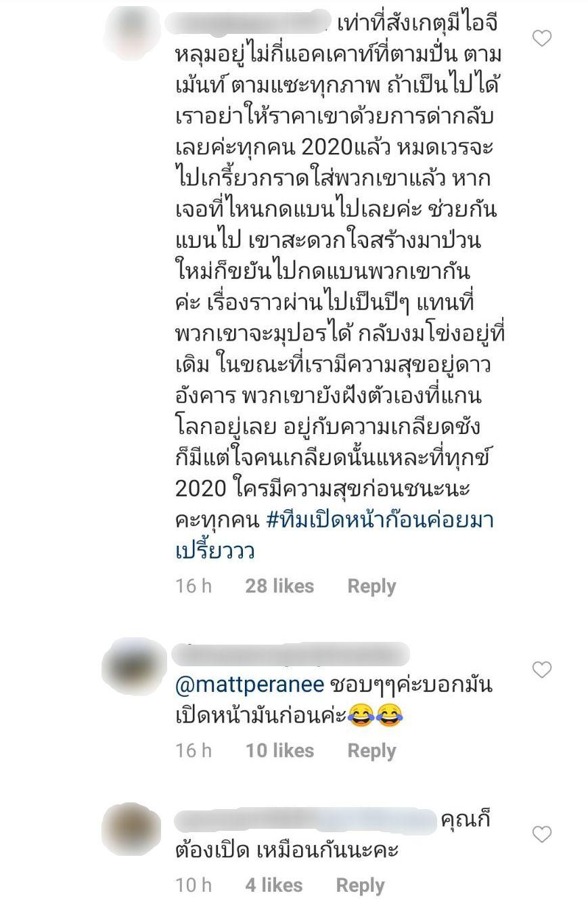
Task: Tap the heart beside the @mattperanee reply
Action: 541,670
